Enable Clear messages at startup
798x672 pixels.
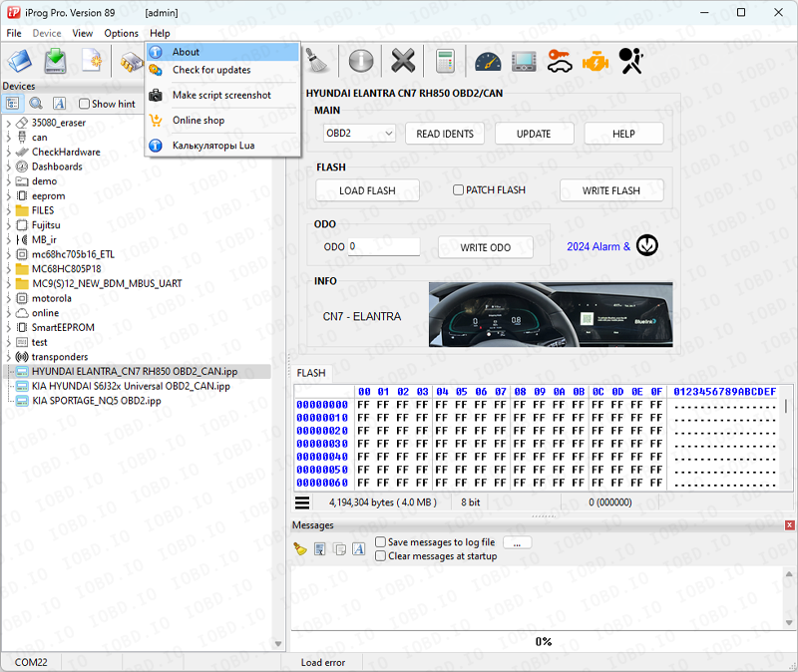pyautogui.click(x=380, y=556)
